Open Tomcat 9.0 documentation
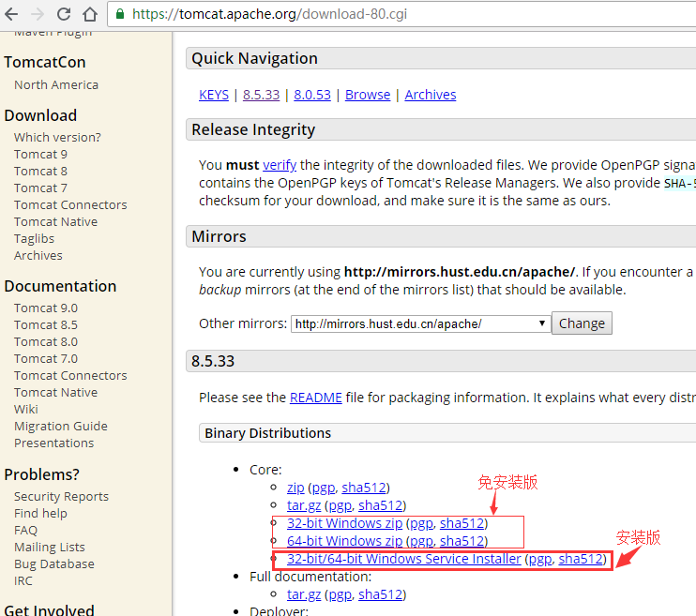 [x=46, y=308]
